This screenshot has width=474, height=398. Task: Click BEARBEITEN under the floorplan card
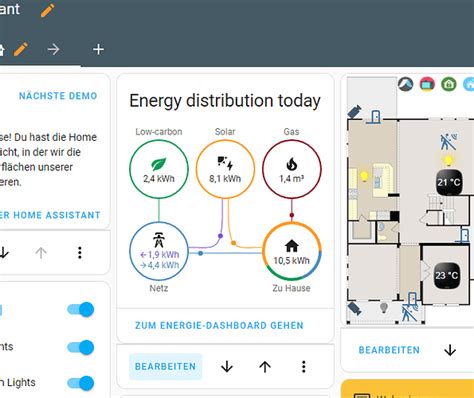[389, 350]
